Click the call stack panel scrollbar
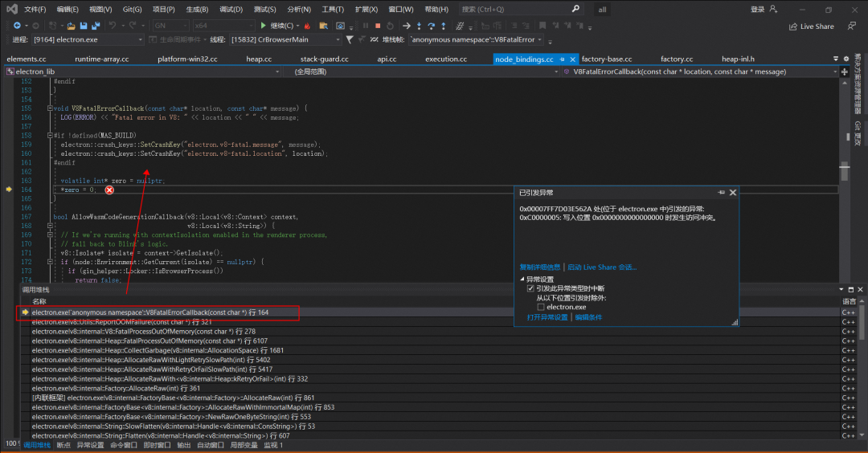This screenshot has height=453, width=868. click(x=862, y=322)
